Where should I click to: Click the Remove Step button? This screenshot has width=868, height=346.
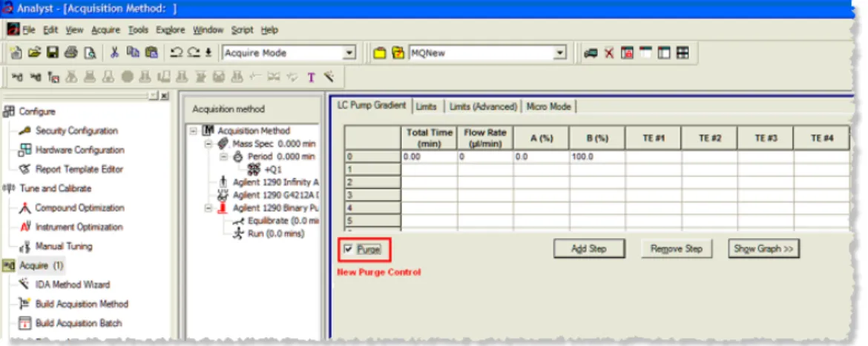(677, 249)
